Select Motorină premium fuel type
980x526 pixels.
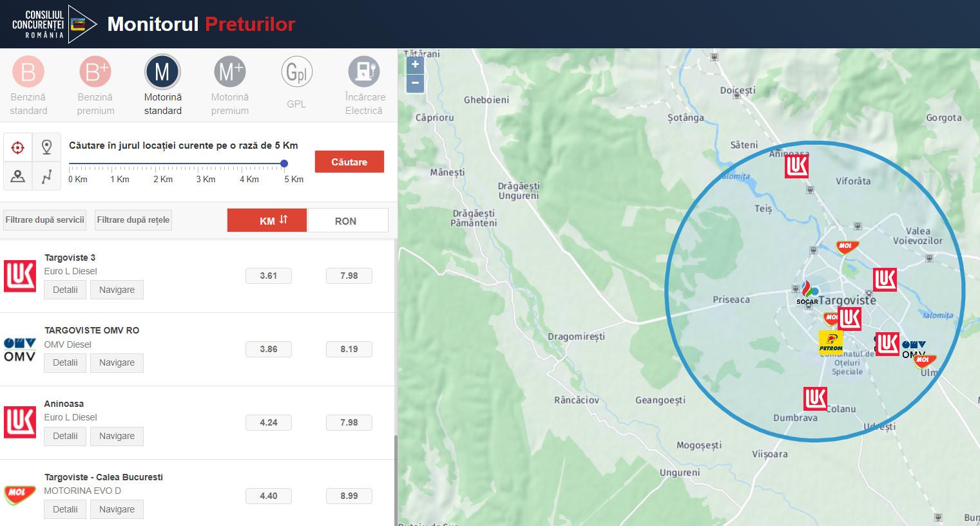(x=230, y=86)
